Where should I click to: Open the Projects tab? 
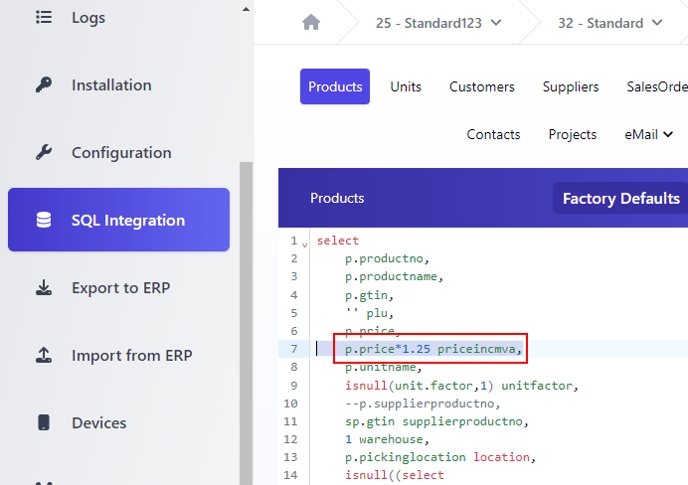(x=572, y=134)
